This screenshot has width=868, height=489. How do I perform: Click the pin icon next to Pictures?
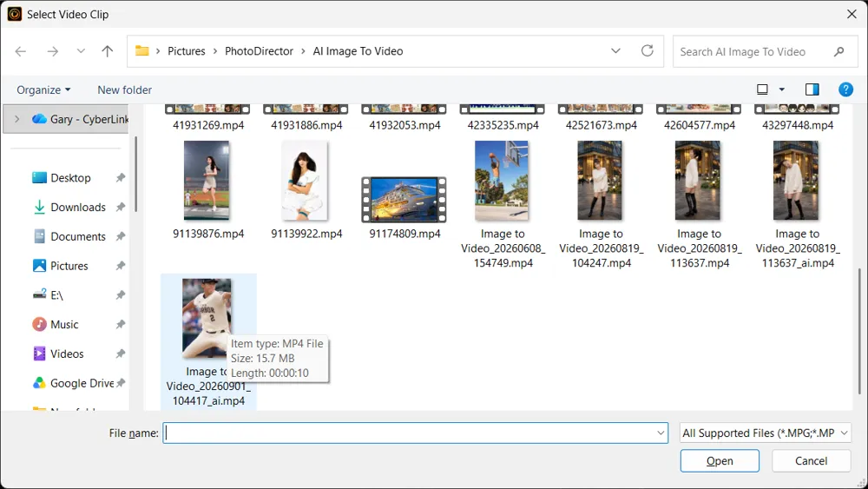tap(120, 266)
